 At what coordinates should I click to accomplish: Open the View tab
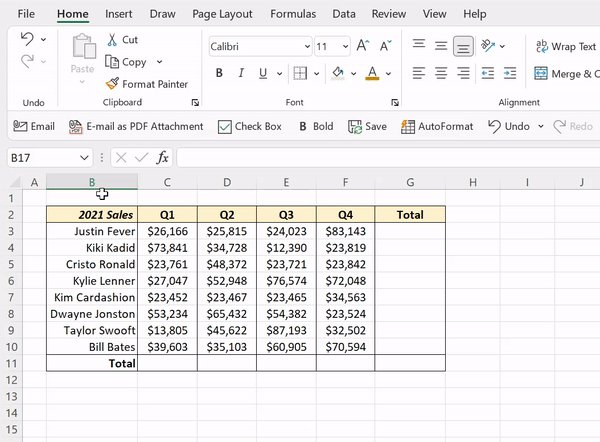click(435, 14)
